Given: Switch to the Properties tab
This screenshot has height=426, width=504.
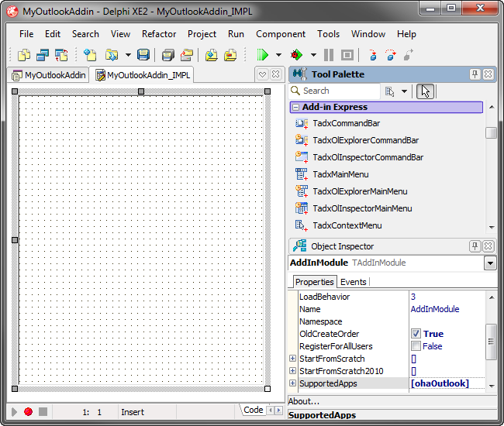Looking at the screenshot, I should pos(314,282).
